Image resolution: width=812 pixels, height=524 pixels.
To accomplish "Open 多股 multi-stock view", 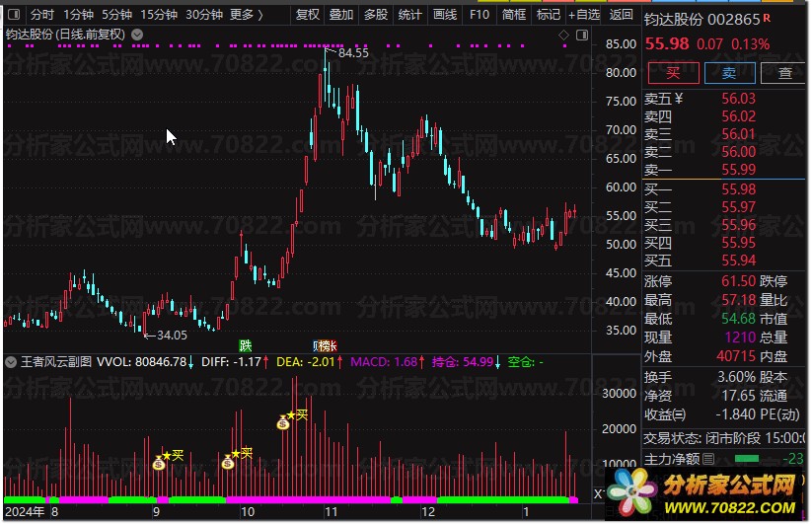I will pos(376,15).
